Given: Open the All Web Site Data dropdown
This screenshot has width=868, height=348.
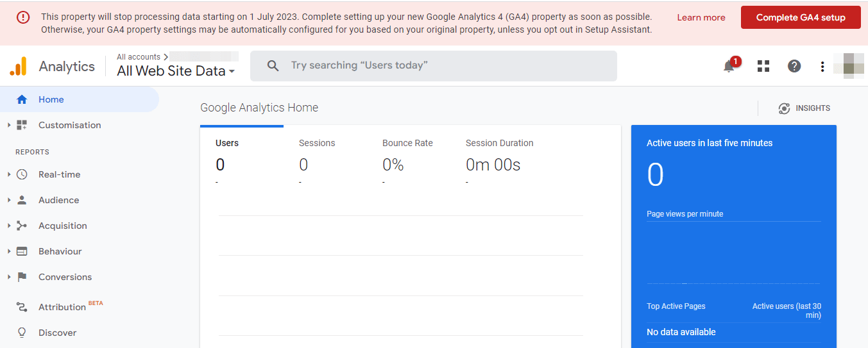Looking at the screenshot, I should click(x=176, y=71).
